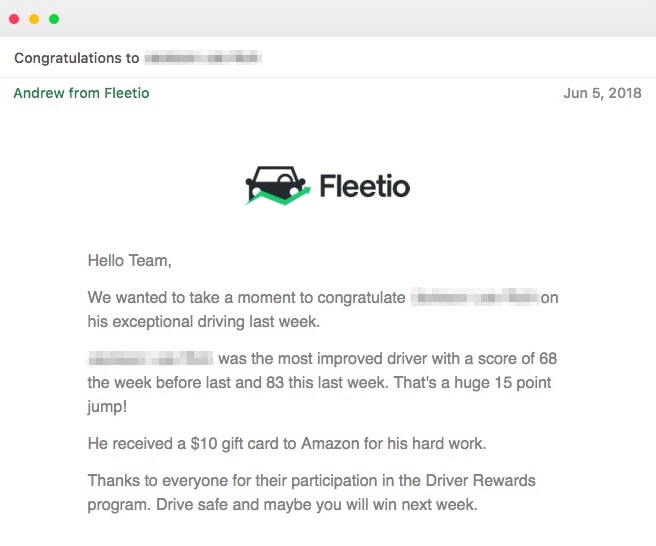The height and width of the screenshot is (546, 656).
Task: Select the Congratulations subject line
Action: tap(76, 58)
